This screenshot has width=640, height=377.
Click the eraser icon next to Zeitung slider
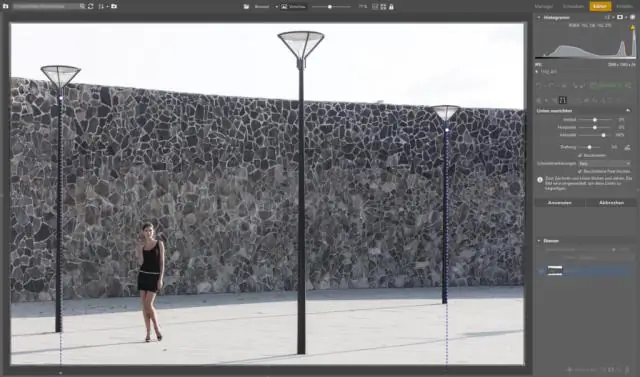click(627, 147)
